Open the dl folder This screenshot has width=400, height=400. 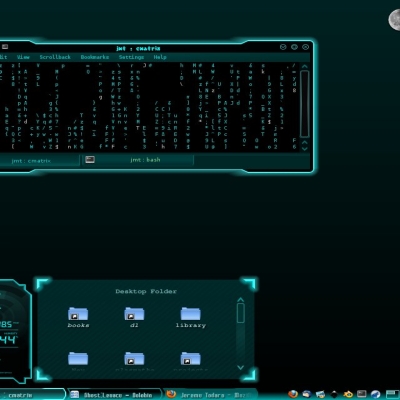point(134,318)
